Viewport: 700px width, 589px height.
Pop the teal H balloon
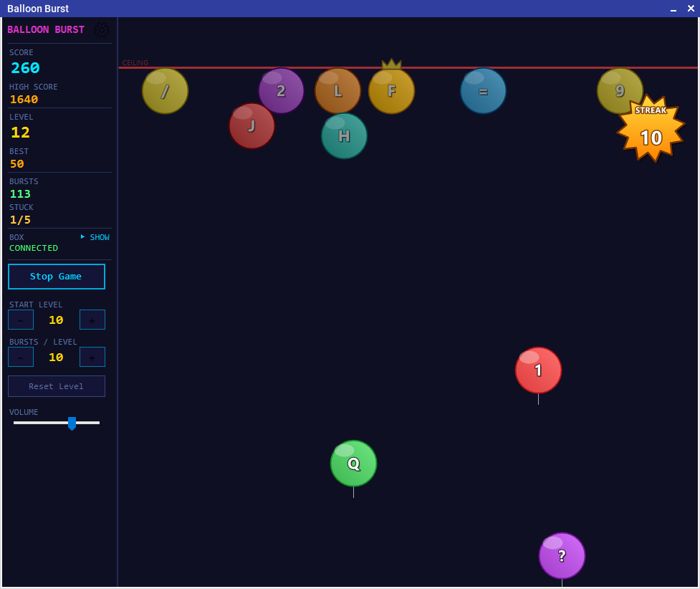pos(344,135)
